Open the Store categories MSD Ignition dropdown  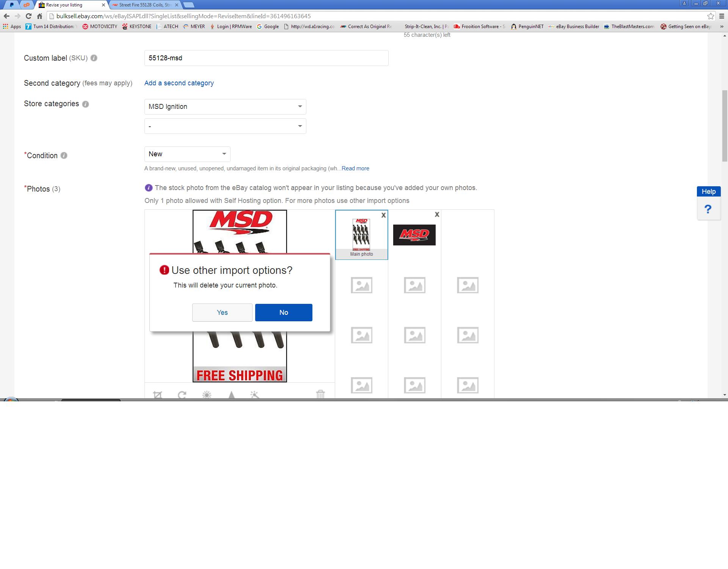tap(225, 107)
